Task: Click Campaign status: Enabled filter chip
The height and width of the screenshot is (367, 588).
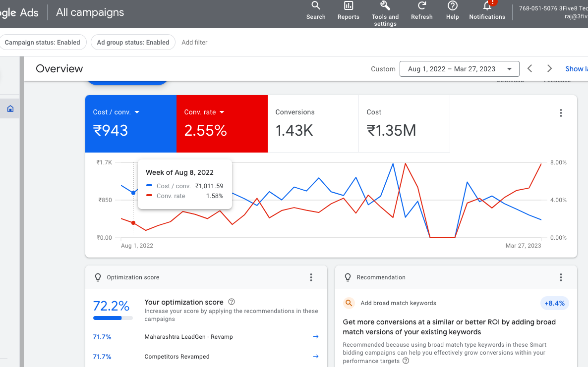Action: coord(42,42)
